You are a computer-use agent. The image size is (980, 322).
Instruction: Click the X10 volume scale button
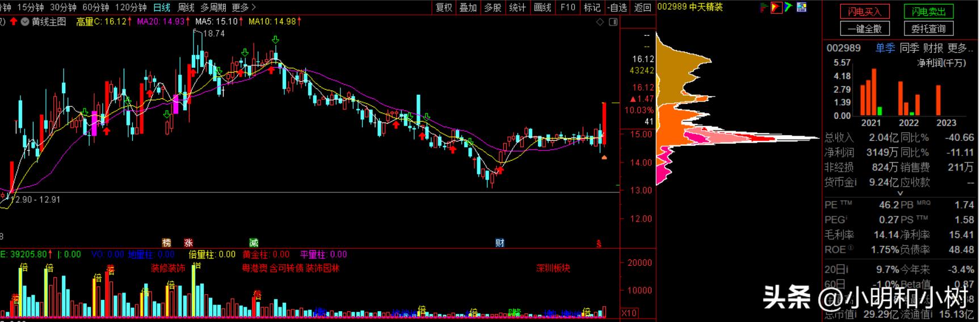(629, 313)
